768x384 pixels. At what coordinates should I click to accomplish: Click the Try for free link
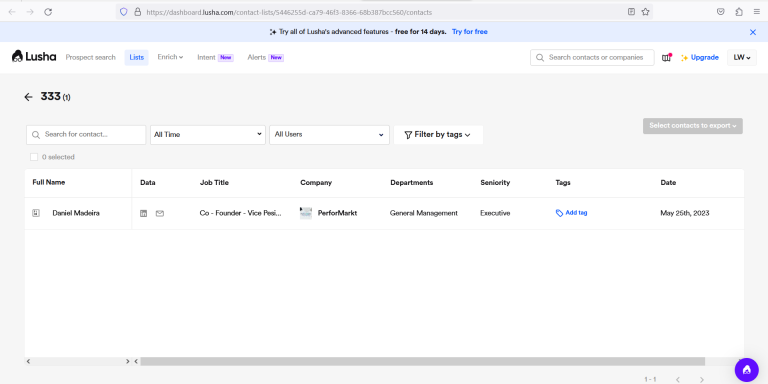point(470,32)
